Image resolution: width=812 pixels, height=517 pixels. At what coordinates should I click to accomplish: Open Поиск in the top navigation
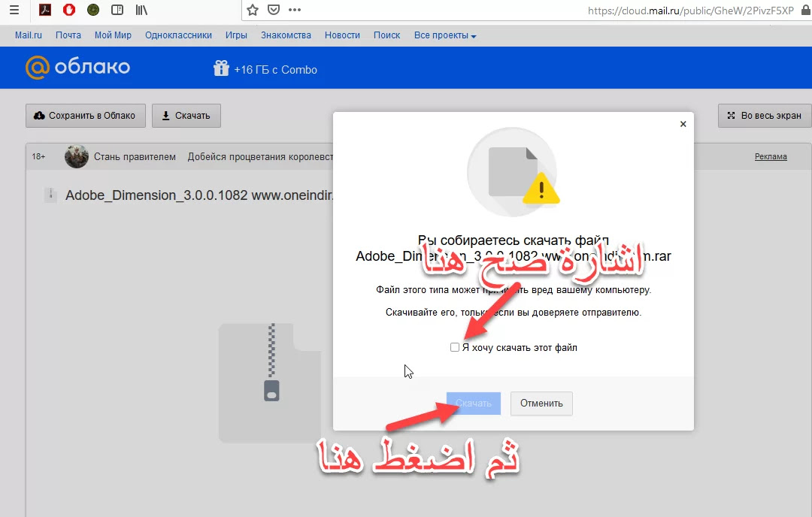387,35
